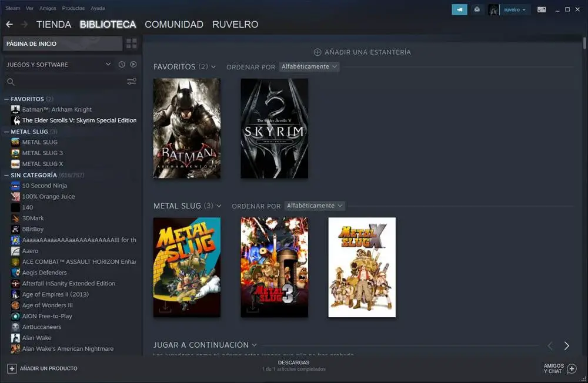The image size is (588, 383).
Task: Toggle the ready-to-play filter icon
Action: tap(133, 65)
